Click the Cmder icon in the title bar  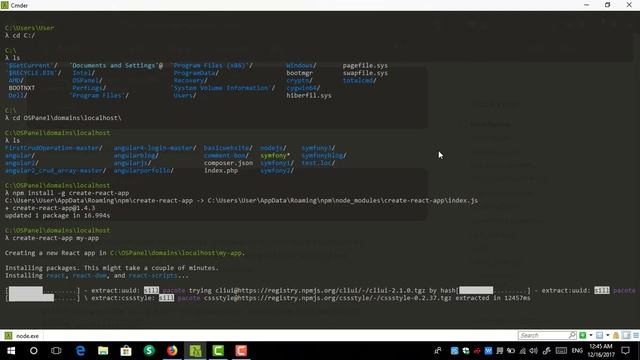(5, 5)
